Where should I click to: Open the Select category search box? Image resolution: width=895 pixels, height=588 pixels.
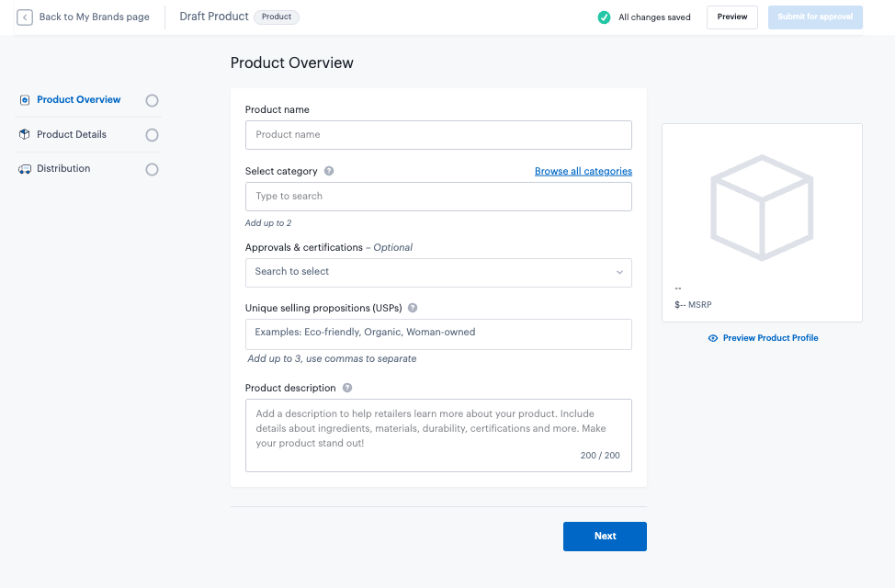pyautogui.click(x=438, y=197)
